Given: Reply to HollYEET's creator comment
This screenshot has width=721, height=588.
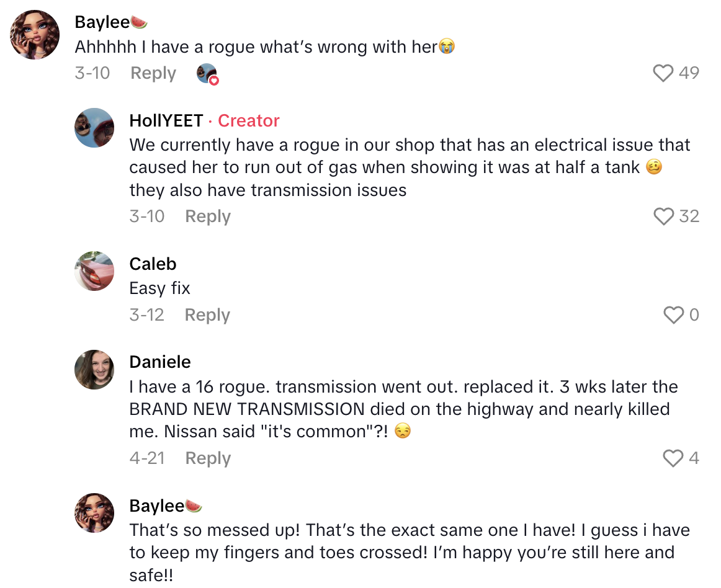Looking at the screenshot, I should pos(208,216).
